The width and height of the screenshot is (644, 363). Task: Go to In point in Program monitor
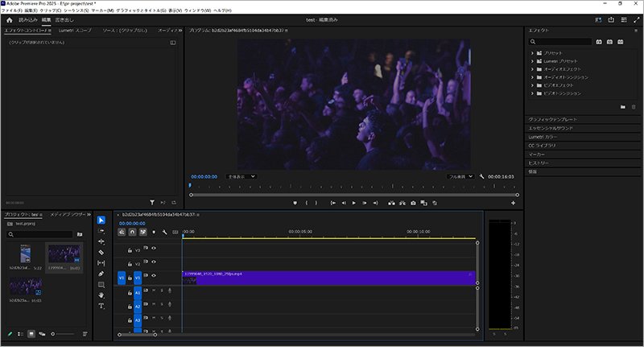[332, 203]
